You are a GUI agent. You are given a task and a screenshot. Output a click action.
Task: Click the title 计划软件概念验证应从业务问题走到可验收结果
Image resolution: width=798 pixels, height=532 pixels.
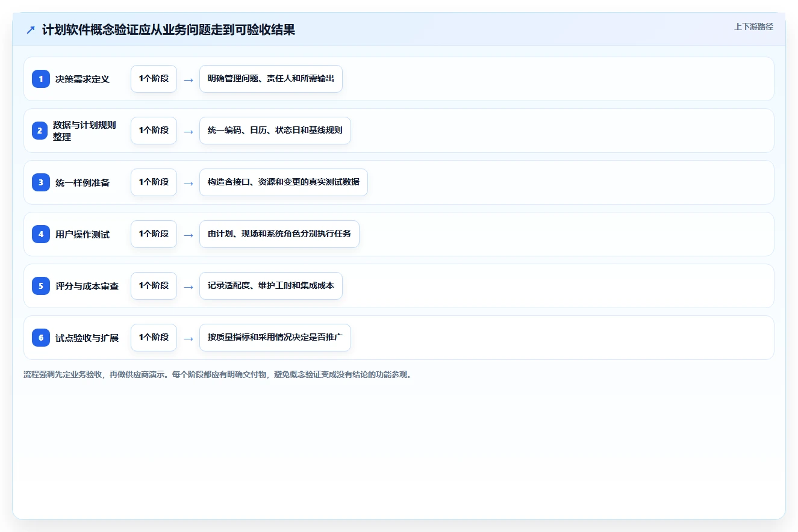pos(169,29)
